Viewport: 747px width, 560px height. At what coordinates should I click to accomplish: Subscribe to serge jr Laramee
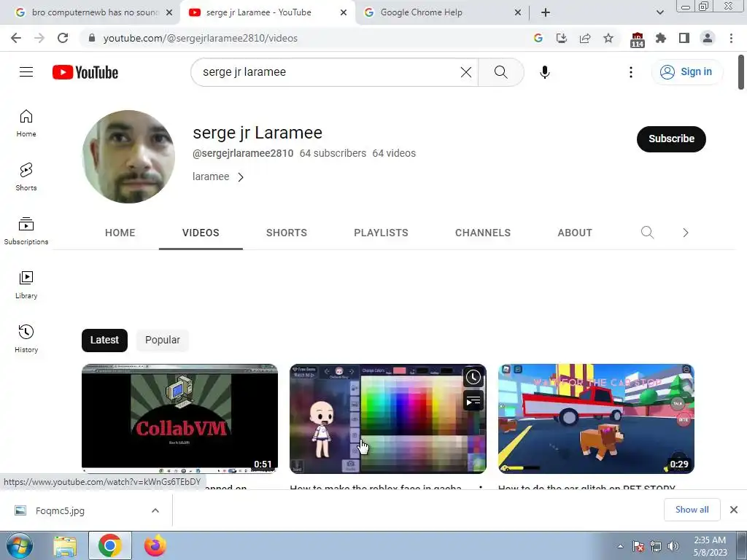pos(671,139)
